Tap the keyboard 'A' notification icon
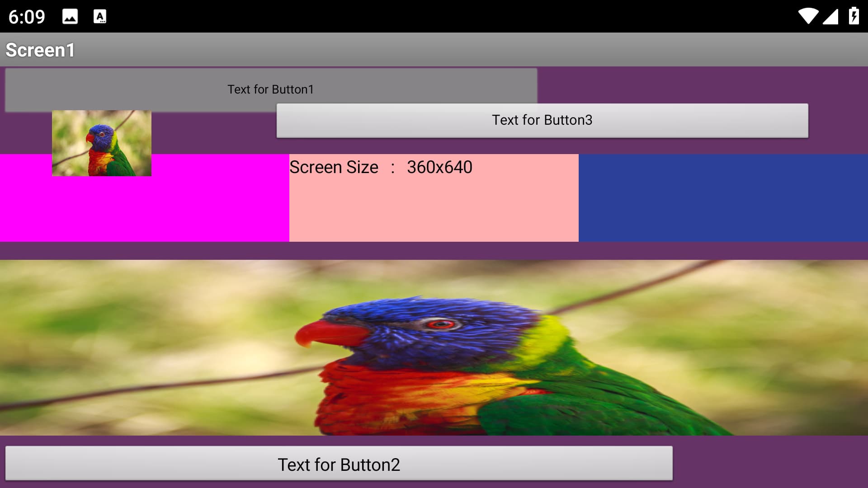The width and height of the screenshot is (868, 488). pos(100,17)
